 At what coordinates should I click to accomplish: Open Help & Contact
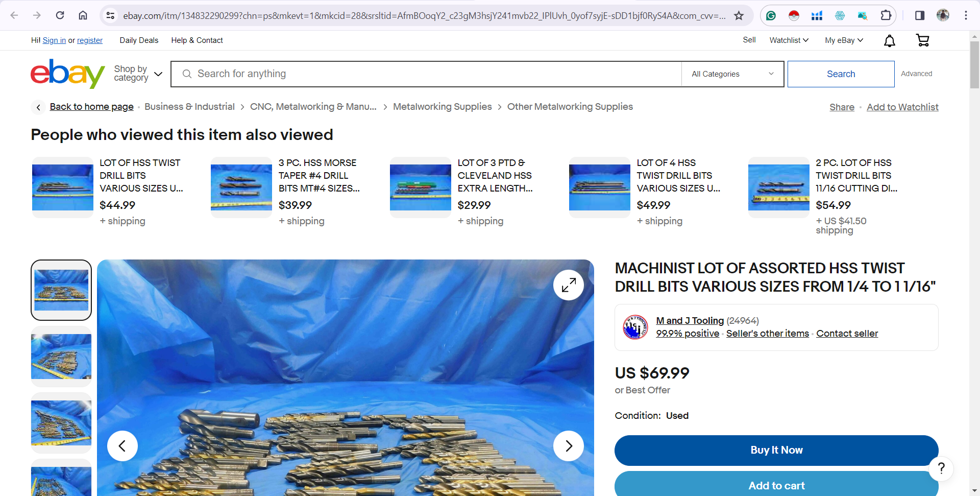197,40
